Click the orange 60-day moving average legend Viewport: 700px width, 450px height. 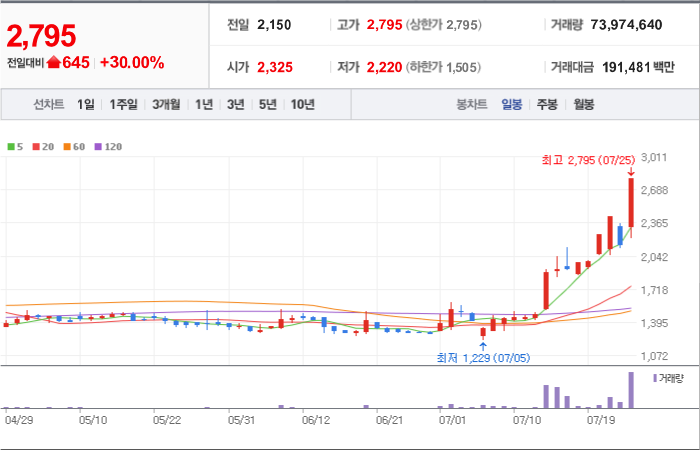coord(74,146)
